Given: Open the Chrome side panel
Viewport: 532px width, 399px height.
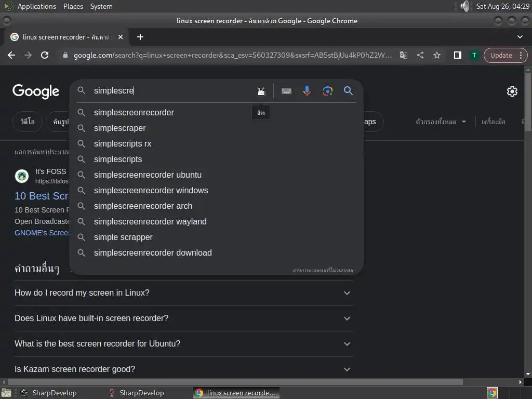Looking at the screenshot, I should pyautogui.click(x=457, y=55).
